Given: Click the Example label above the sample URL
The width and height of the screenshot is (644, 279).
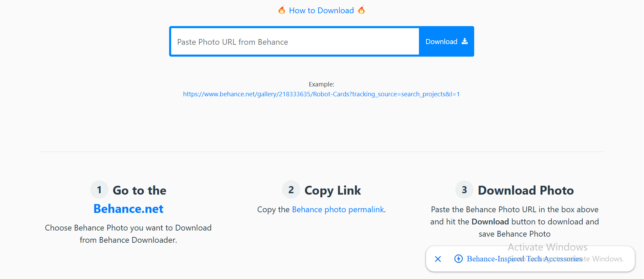Looking at the screenshot, I should tap(321, 84).
